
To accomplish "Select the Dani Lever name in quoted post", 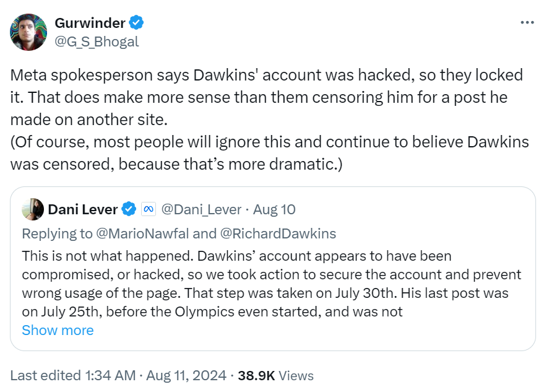I will pyautogui.click(x=82, y=209).
